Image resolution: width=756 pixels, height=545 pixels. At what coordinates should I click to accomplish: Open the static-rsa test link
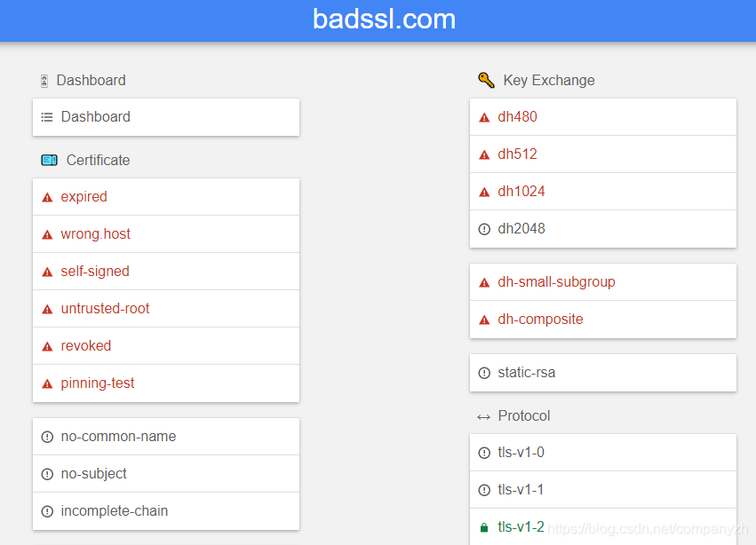tap(527, 373)
